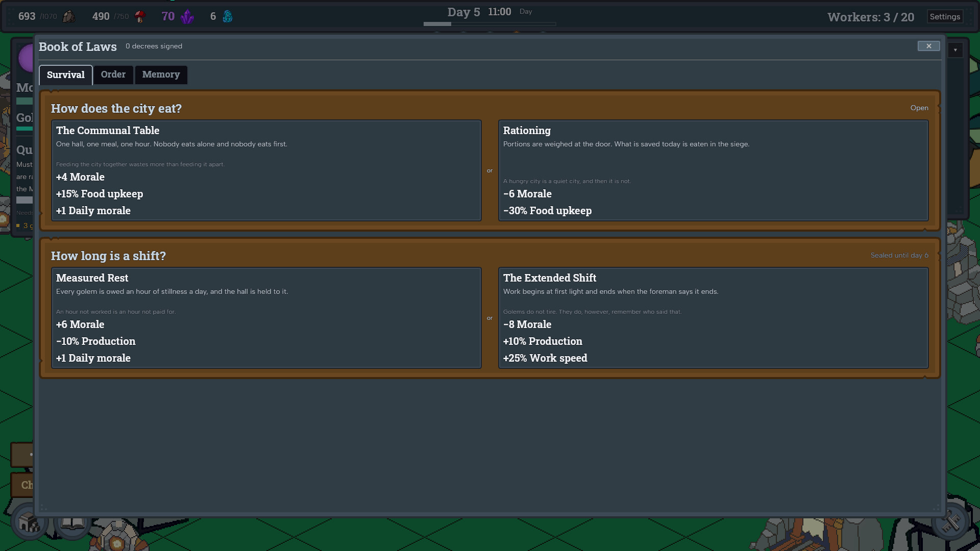Click the Sealed until day 6 label
This screenshot has width=980, height=551.
(x=899, y=255)
